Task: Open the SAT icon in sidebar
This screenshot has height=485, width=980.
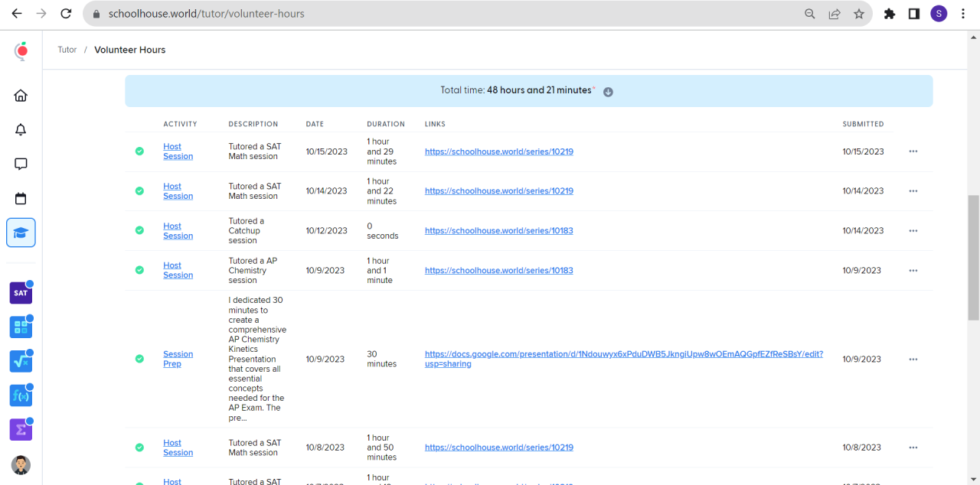Action: click(21, 293)
